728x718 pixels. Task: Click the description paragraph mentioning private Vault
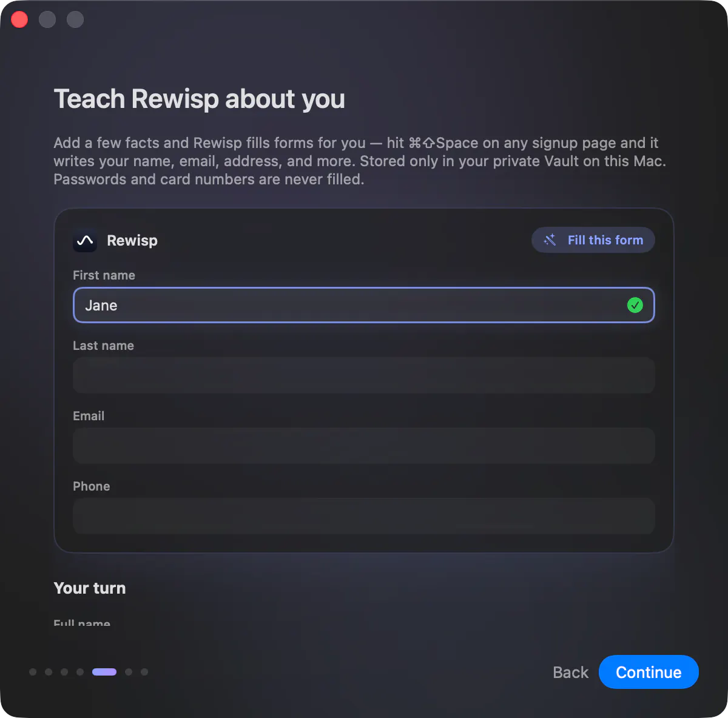click(360, 161)
